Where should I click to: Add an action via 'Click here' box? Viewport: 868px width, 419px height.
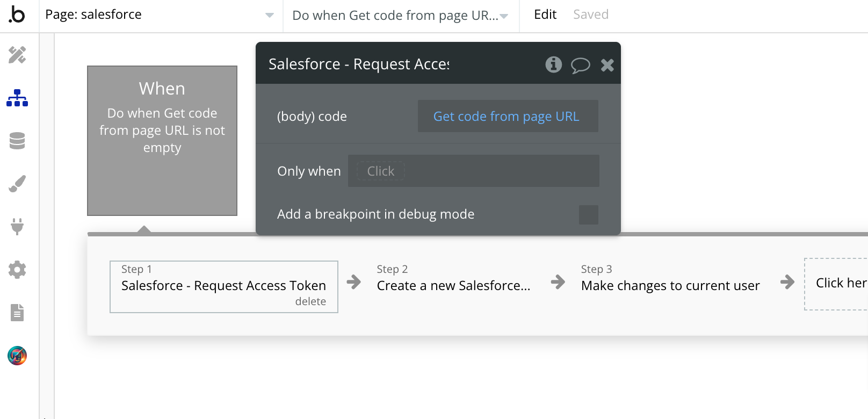[x=836, y=284]
